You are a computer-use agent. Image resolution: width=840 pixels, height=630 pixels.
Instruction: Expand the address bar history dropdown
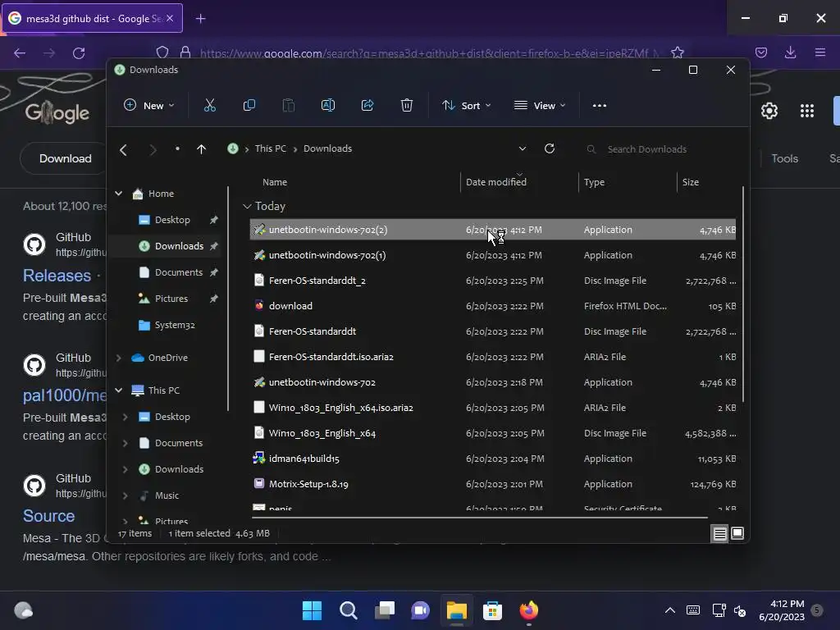point(523,149)
